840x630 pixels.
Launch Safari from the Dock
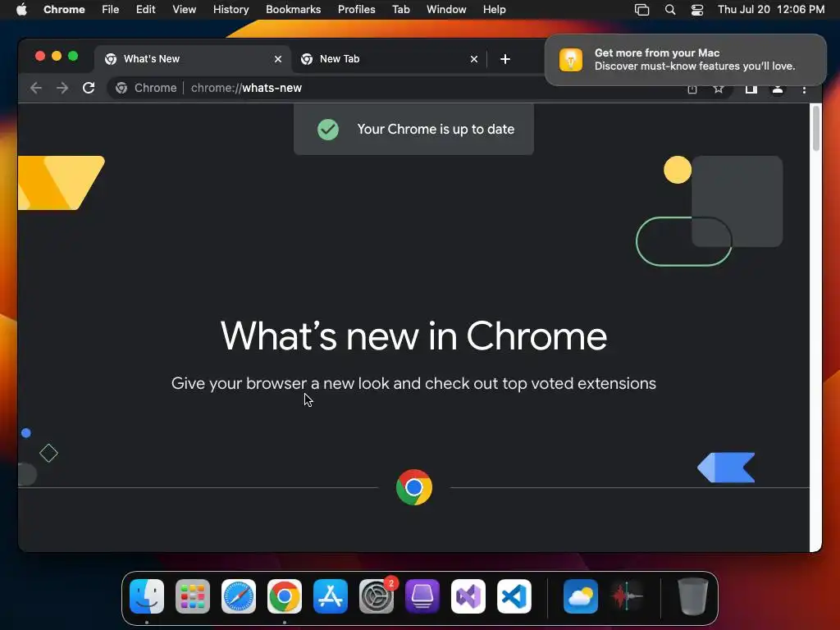239,596
